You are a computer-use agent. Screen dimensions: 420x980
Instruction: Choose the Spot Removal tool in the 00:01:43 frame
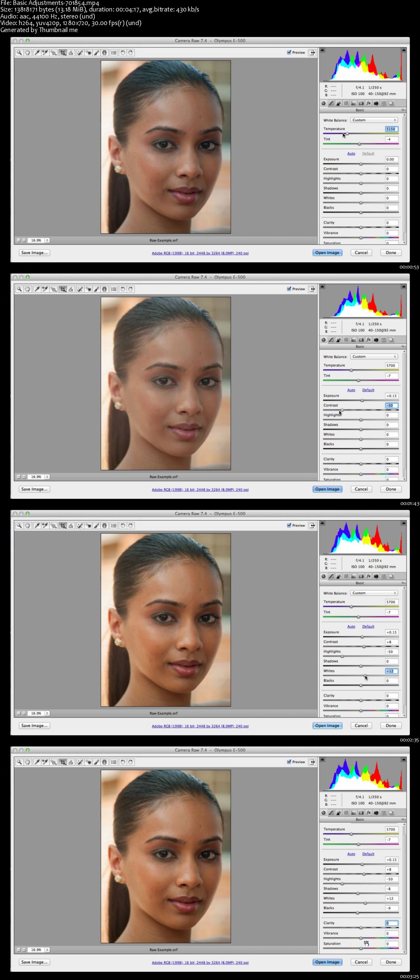[80, 289]
